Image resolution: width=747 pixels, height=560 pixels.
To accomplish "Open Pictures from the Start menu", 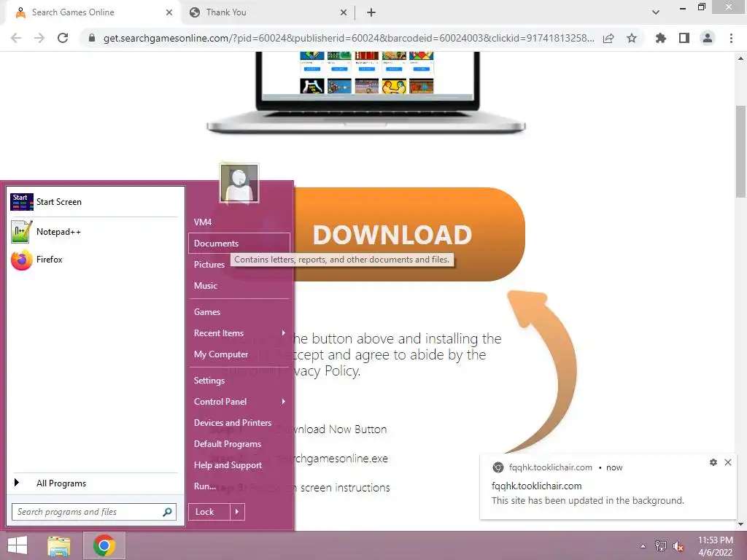I will click(x=209, y=265).
